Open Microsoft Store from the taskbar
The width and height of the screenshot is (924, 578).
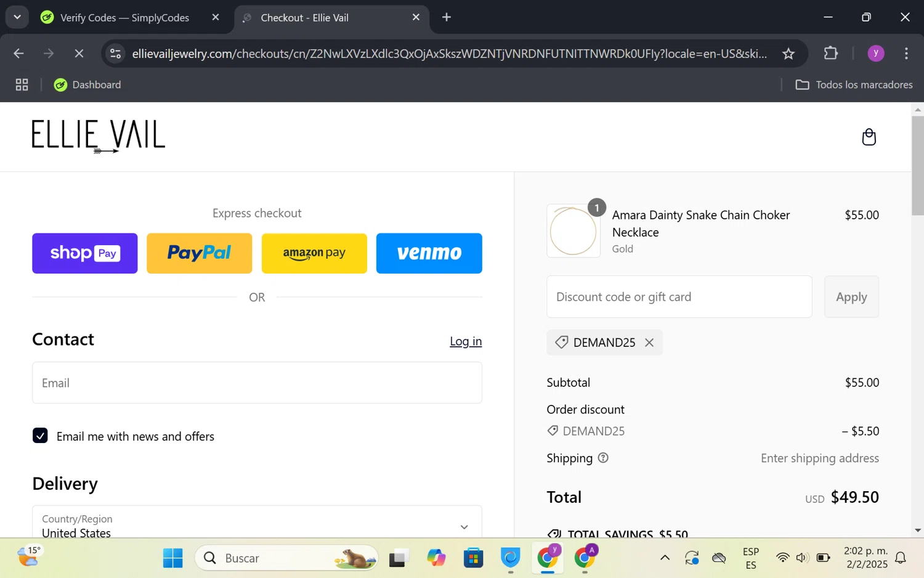pyautogui.click(x=473, y=558)
